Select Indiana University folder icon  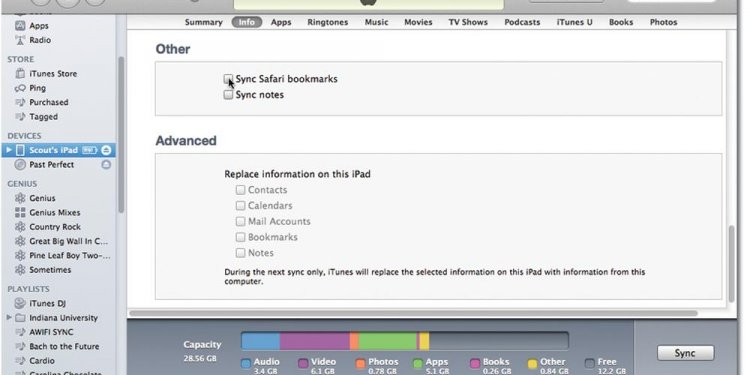pos(20,318)
